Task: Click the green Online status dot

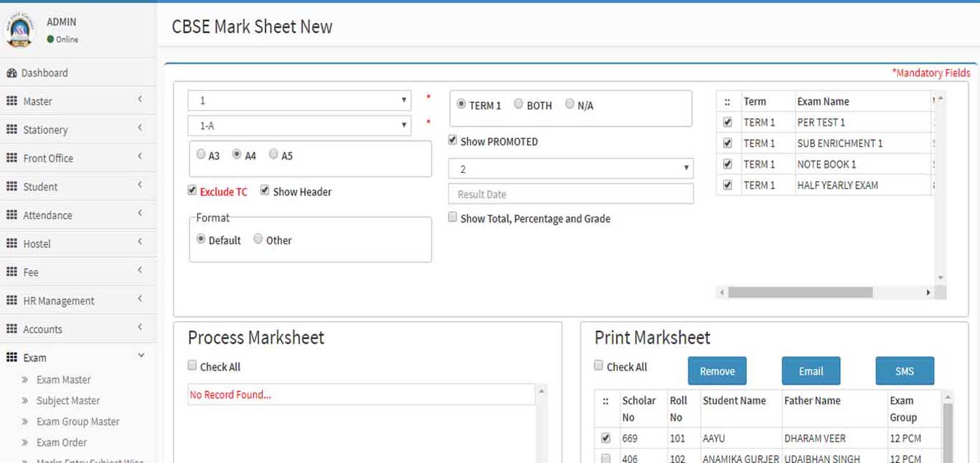Action: 50,39
